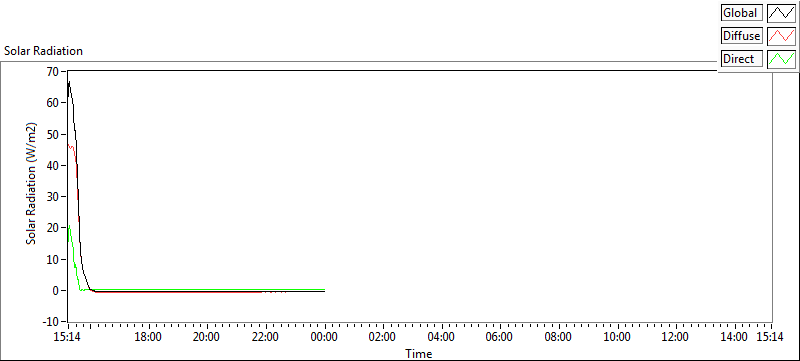
Task: Click the 22:00 time tick label
Action: [x=266, y=337]
